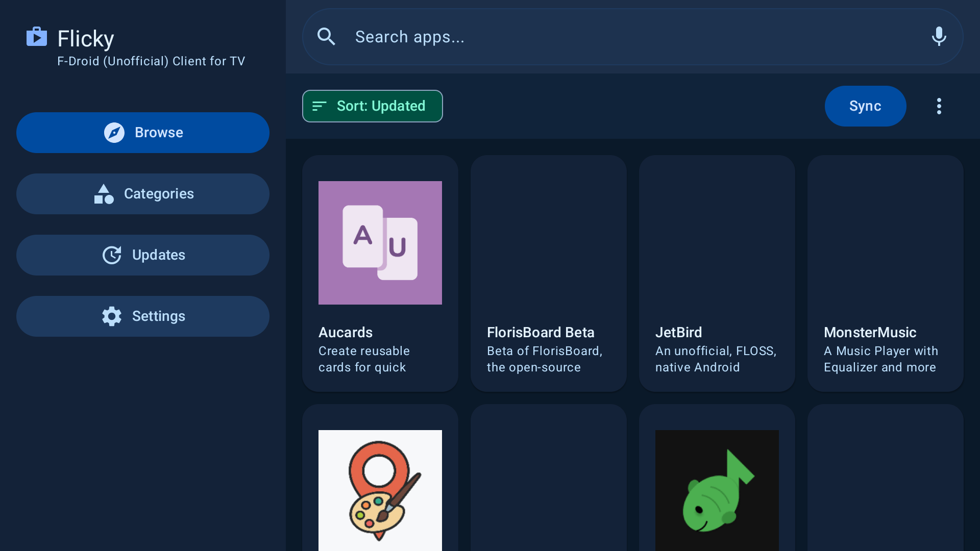The width and height of the screenshot is (980, 551).
Task: Open the FlorisBoard Beta app card
Action: coord(549,273)
